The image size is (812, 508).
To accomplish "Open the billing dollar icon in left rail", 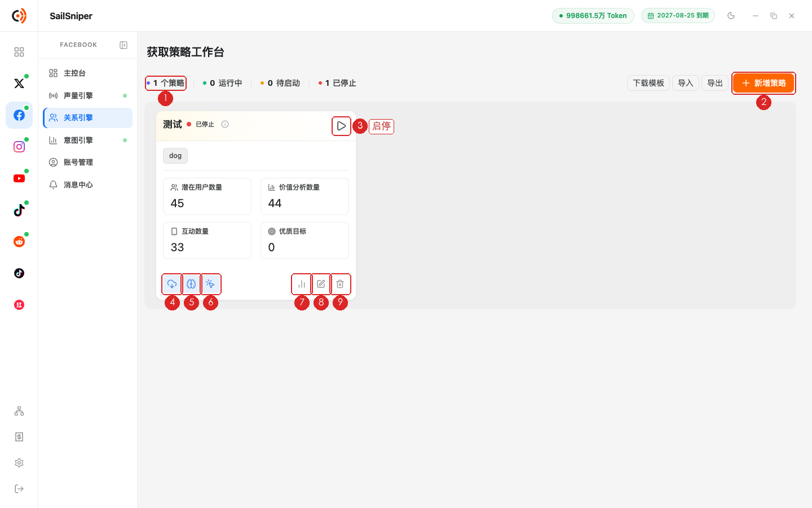I will 19,437.
